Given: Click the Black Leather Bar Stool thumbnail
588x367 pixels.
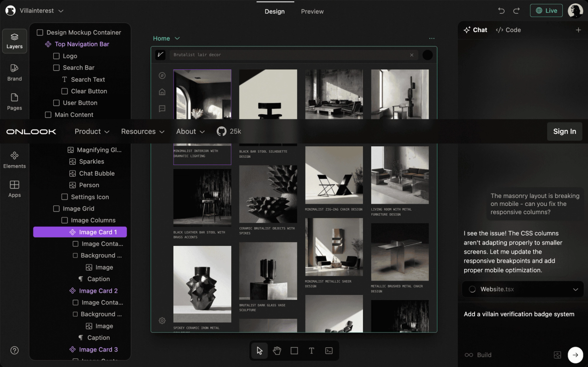Looking at the screenshot, I should (202, 198).
